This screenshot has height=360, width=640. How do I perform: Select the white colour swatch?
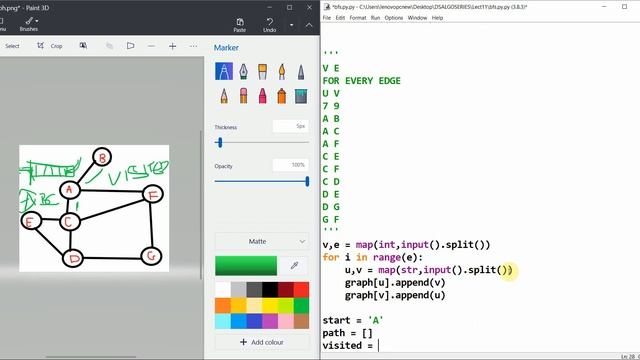click(x=223, y=290)
